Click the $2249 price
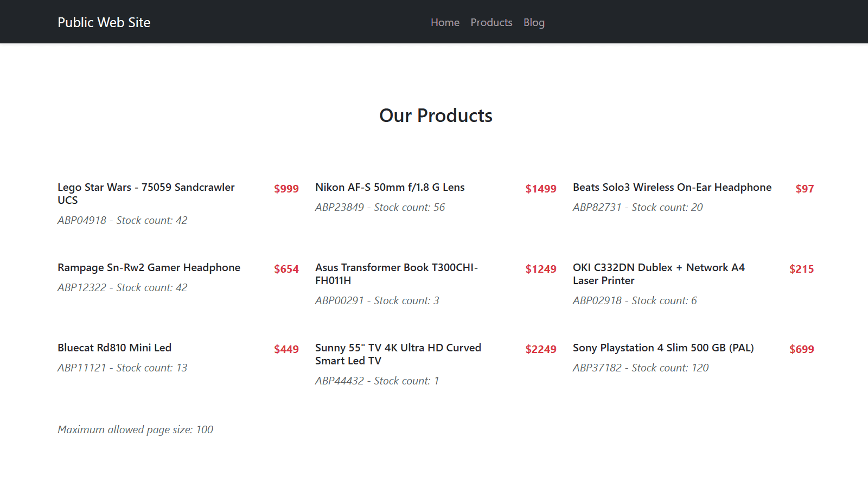This screenshot has width=868, height=488. pyautogui.click(x=541, y=349)
